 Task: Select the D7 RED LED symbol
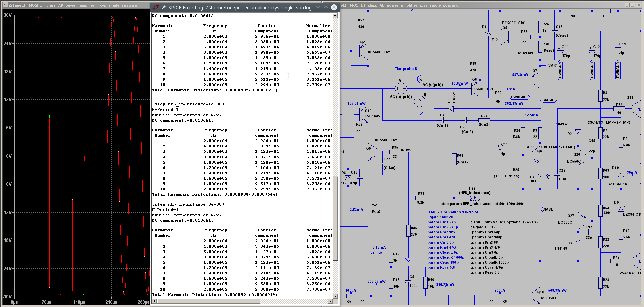coord(540,175)
